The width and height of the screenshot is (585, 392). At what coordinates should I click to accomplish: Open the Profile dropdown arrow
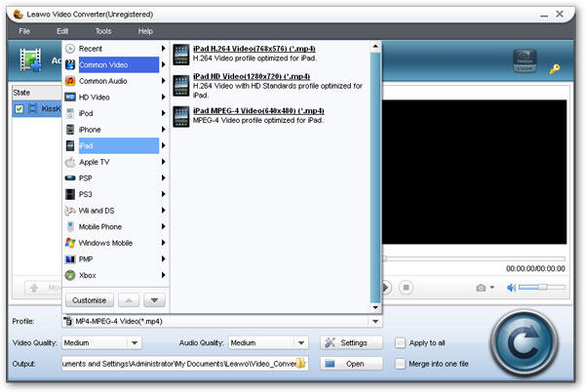375,322
